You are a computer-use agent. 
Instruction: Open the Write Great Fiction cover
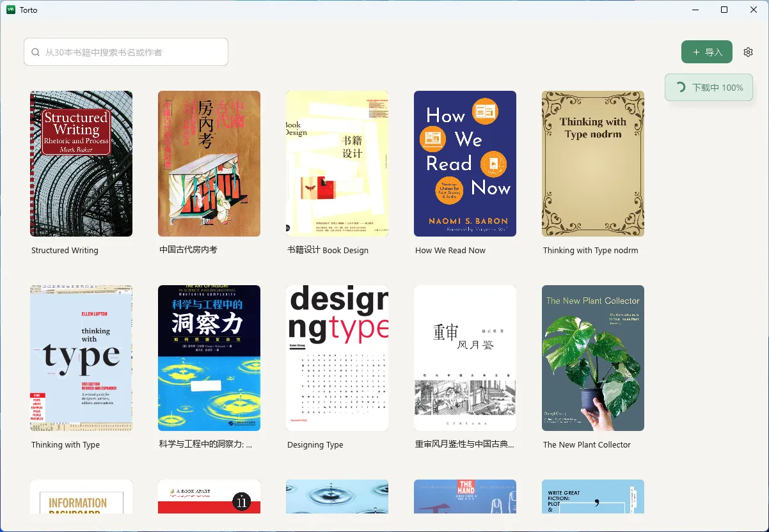click(x=593, y=496)
